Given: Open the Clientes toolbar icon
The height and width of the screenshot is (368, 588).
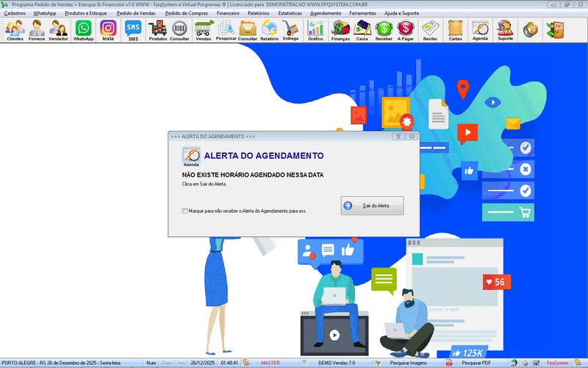Looking at the screenshot, I should tap(15, 30).
